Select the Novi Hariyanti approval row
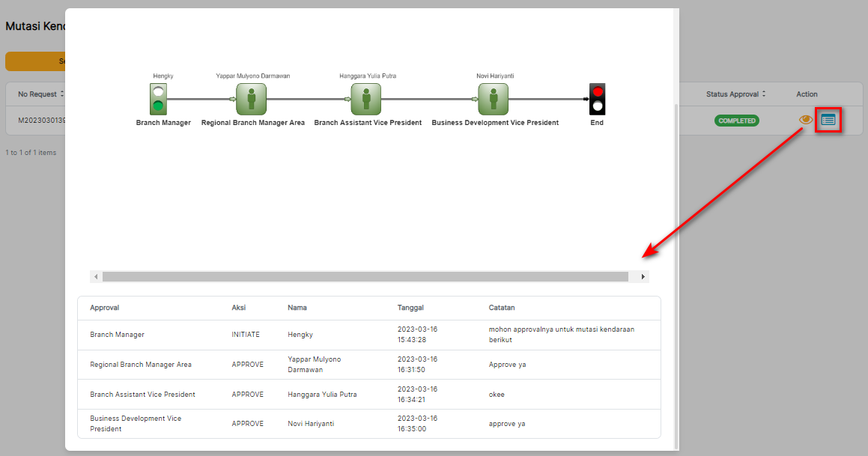The width and height of the screenshot is (868, 456). (368, 424)
